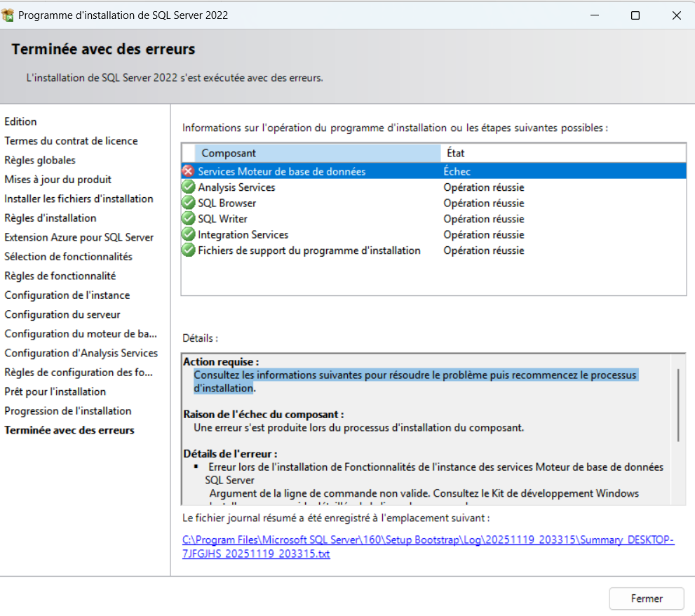The image size is (695, 616).
Task: Click the green checkmark next to SQL Writer
Action: (188, 218)
